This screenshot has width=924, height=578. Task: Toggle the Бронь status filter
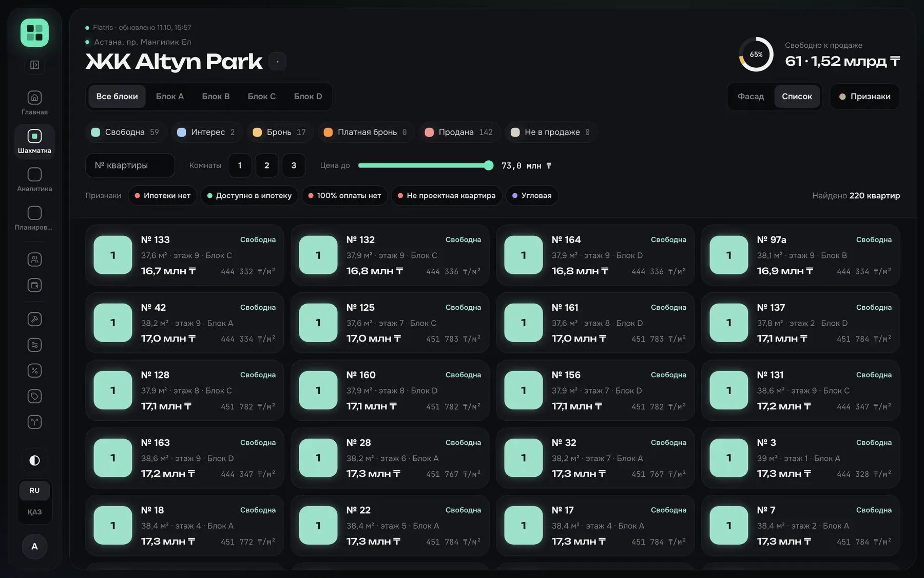279,132
